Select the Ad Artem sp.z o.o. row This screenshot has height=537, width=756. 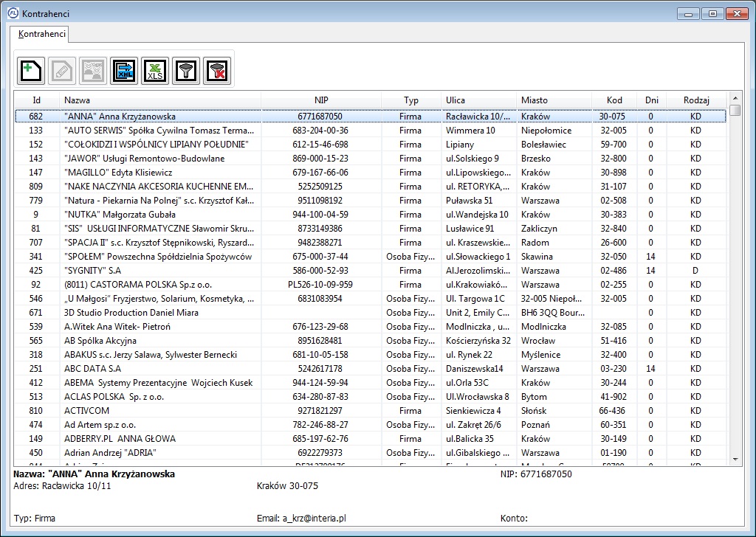coord(371,424)
